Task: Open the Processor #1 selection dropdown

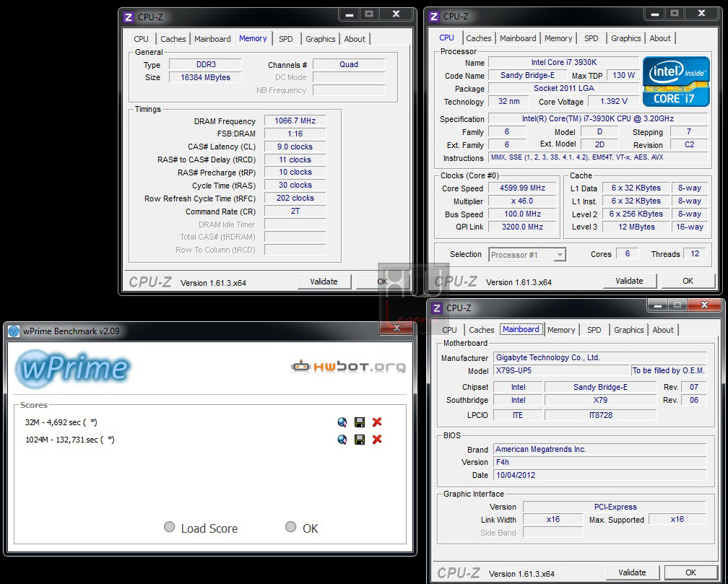Action: point(527,254)
